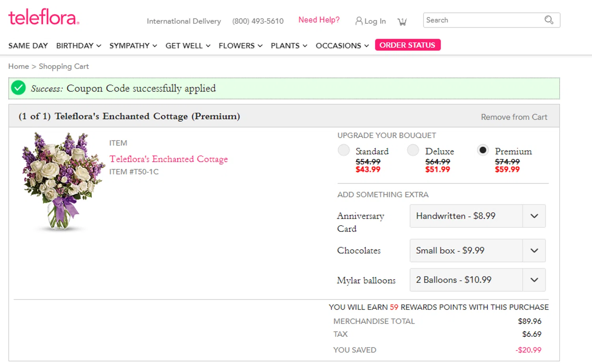Click the $6.69 tax value
Viewport: 592px width, 364px height.
point(532,334)
